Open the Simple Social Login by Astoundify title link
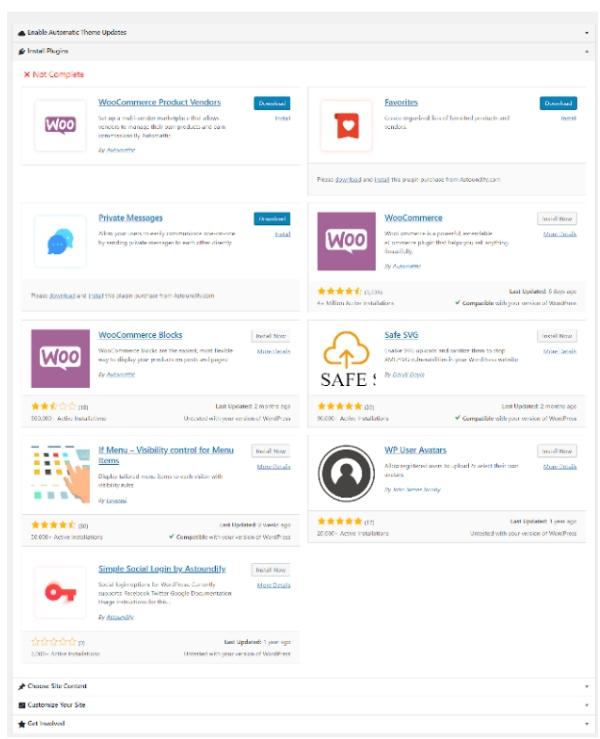Image resolution: width=600 pixels, height=739 pixels. (161, 569)
